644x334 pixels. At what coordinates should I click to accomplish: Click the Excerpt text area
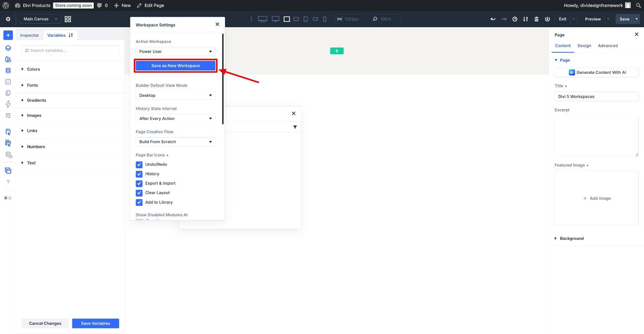click(596, 136)
